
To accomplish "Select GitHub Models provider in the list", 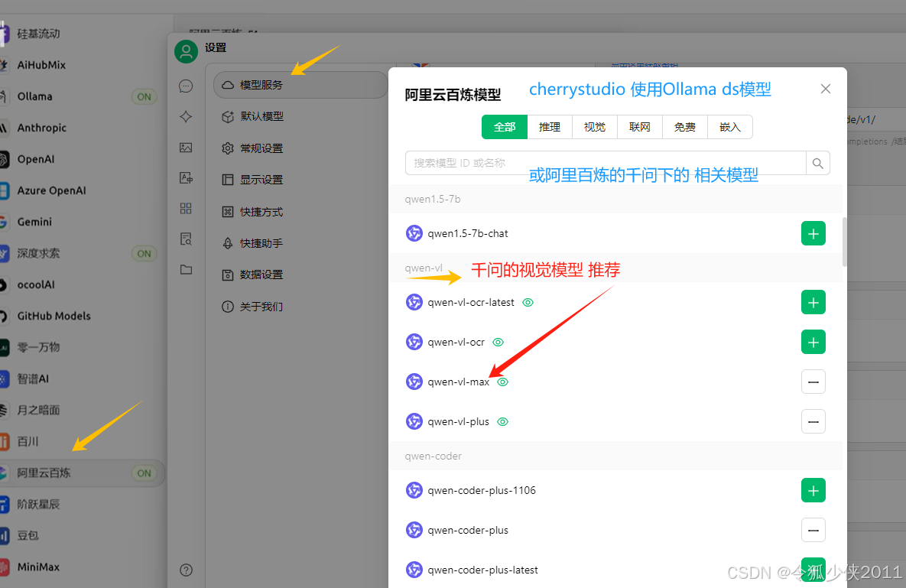I will pos(82,316).
